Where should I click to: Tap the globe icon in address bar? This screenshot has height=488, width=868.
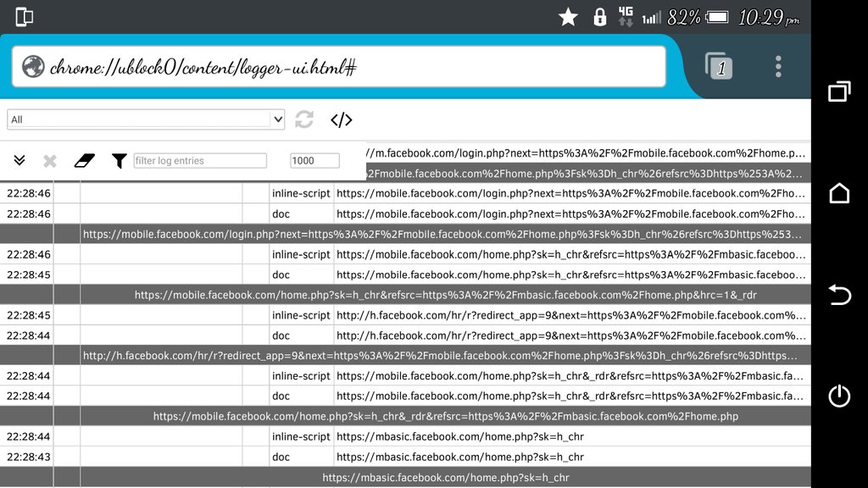(x=33, y=67)
